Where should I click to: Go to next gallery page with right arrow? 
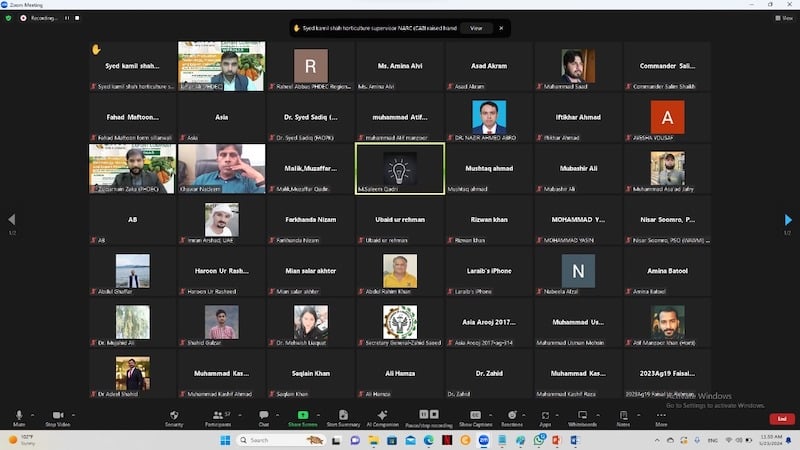(788, 220)
